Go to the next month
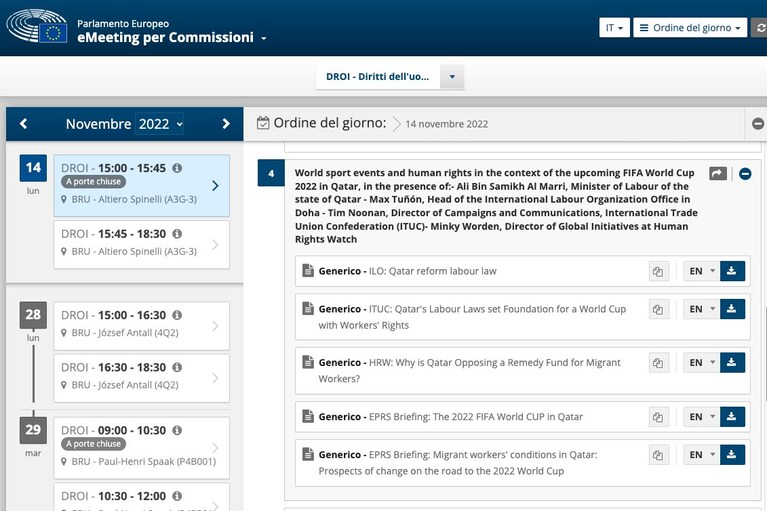Viewport: 767px width, 511px height. pyautogui.click(x=226, y=124)
